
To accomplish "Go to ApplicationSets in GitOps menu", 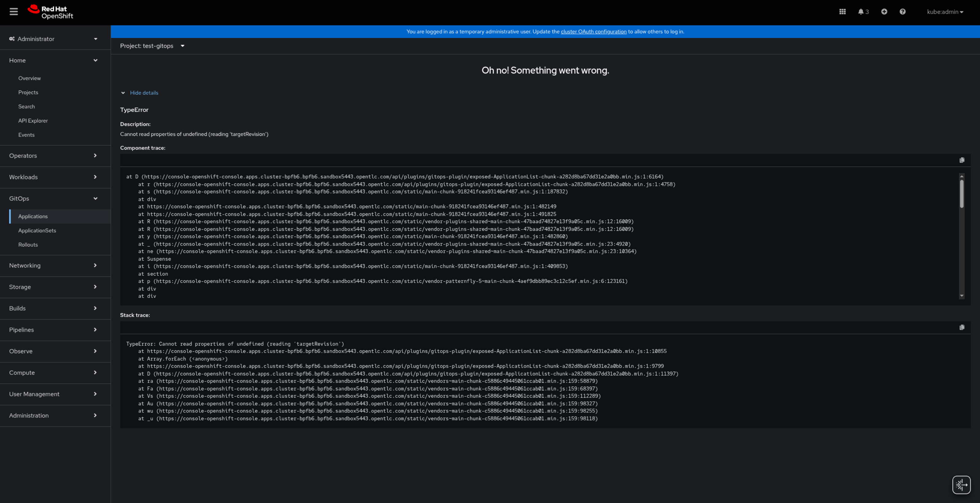I will pos(37,231).
